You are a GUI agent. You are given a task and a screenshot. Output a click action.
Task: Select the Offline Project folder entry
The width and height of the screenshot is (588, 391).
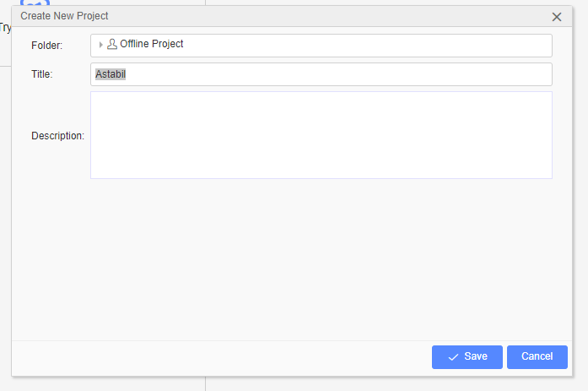tap(152, 44)
